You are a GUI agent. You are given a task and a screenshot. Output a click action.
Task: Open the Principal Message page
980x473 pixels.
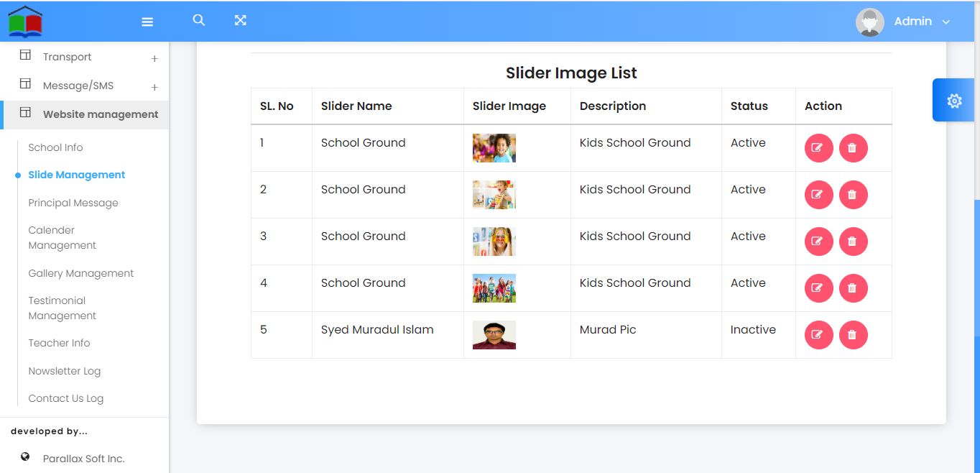pos(73,203)
